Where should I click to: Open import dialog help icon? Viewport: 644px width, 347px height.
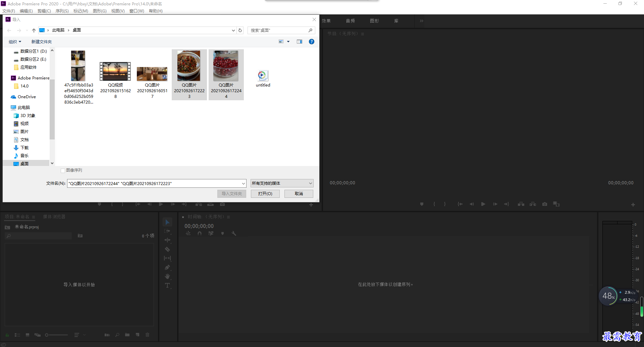pos(312,42)
